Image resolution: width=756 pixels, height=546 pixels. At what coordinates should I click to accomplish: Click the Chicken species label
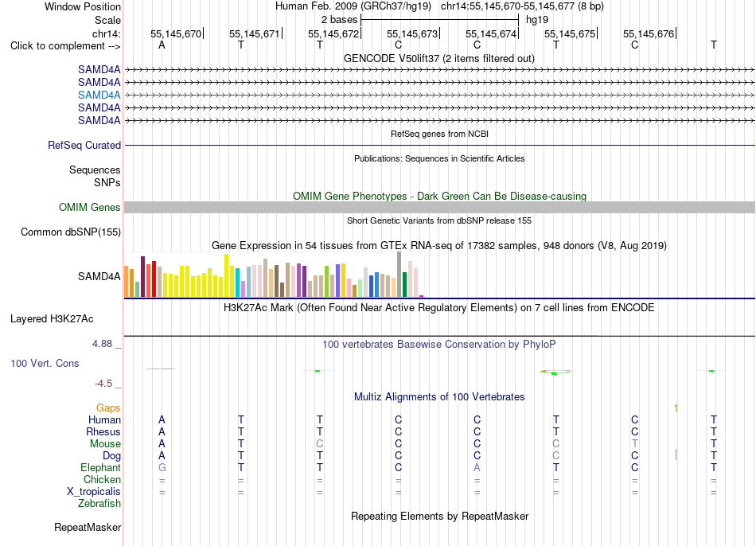tap(102, 479)
